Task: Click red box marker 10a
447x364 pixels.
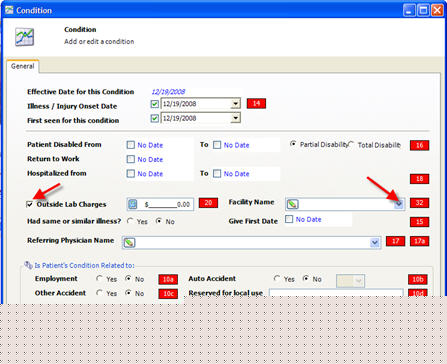Action: pyautogui.click(x=168, y=279)
